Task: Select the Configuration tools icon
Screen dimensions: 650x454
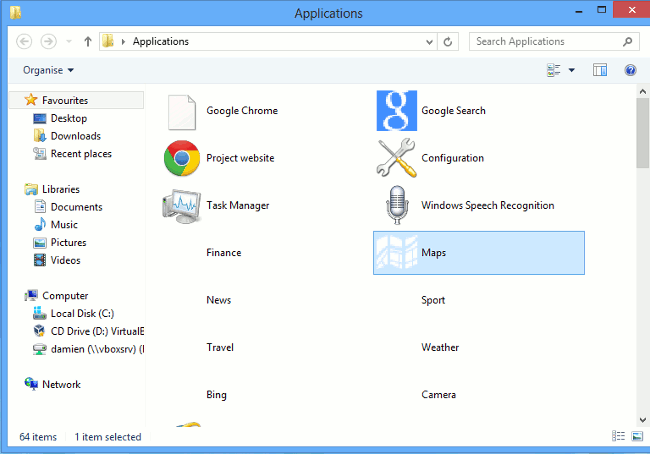Action: click(x=396, y=158)
